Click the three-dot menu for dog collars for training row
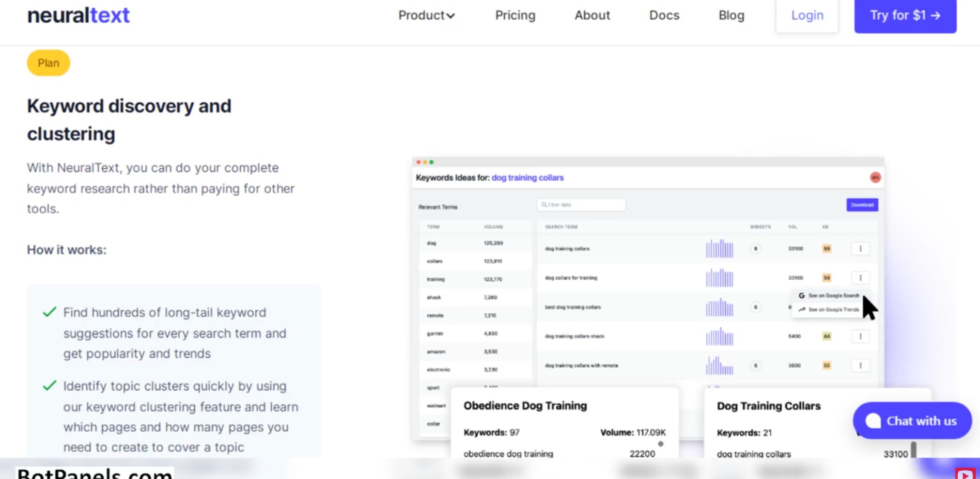Viewport: 980px width, 479px height. tap(860, 278)
